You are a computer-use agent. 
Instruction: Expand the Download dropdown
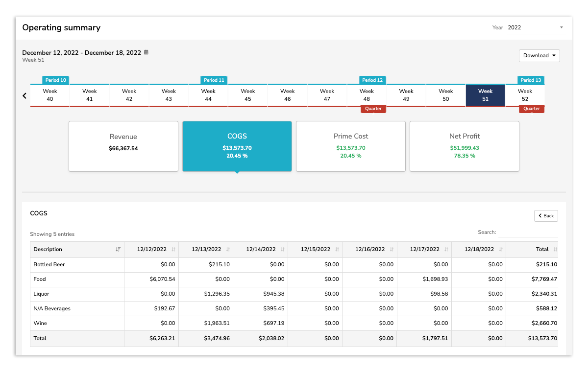pyautogui.click(x=539, y=55)
